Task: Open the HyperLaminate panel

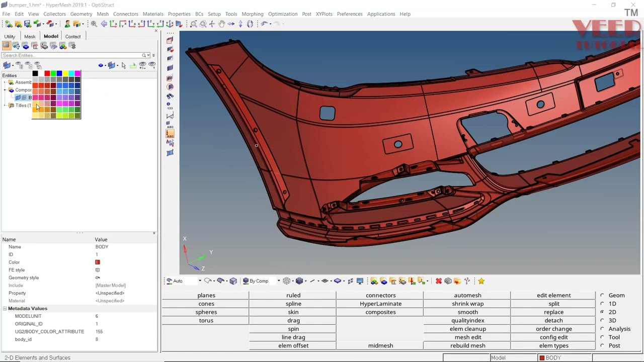Action: [380, 304]
